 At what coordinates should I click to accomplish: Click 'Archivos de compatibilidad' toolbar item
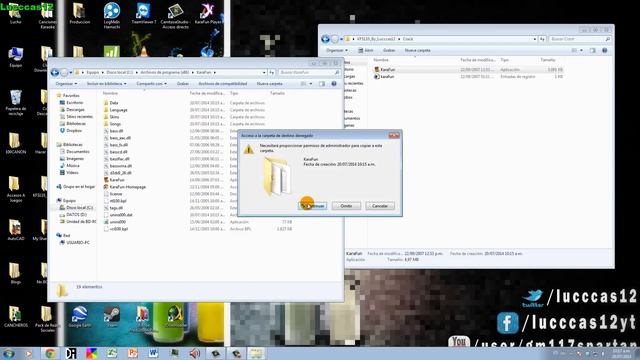click(x=222, y=84)
